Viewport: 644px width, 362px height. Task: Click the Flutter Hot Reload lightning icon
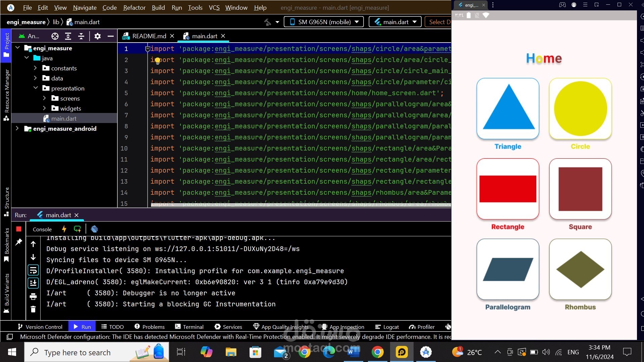tap(64, 229)
